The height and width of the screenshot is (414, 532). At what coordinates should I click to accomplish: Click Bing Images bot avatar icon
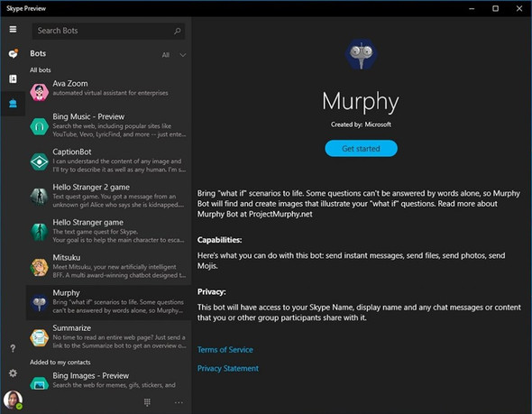tap(40, 383)
